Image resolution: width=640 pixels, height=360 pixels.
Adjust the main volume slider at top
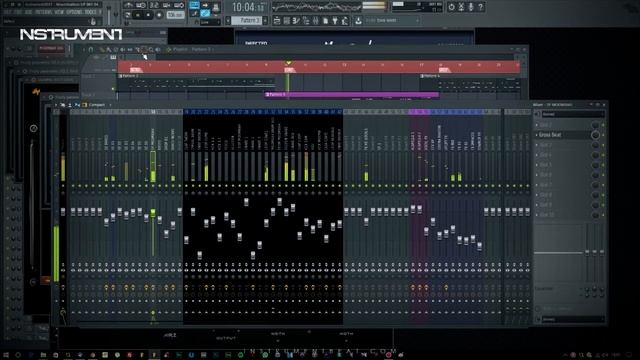109,15
